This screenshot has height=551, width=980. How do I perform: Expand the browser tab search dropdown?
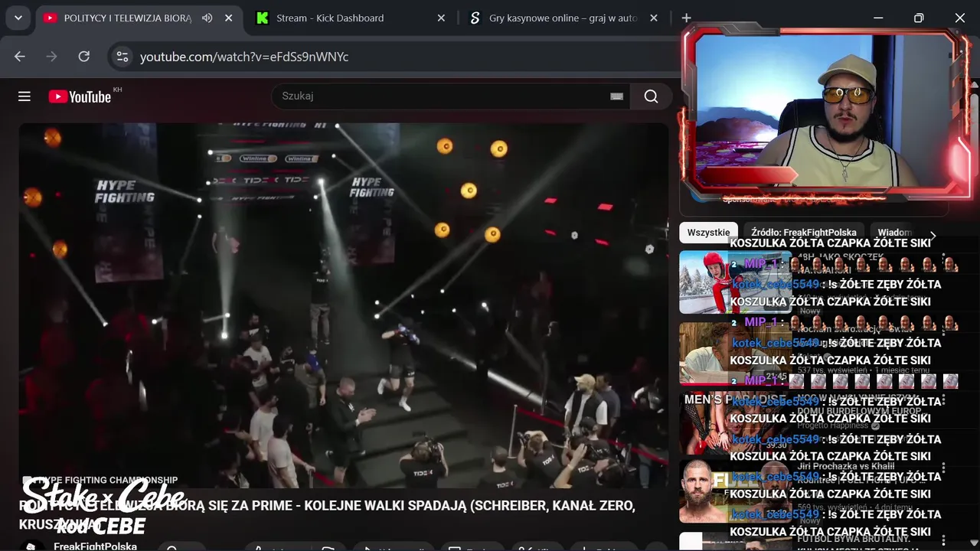(x=18, y=18)
